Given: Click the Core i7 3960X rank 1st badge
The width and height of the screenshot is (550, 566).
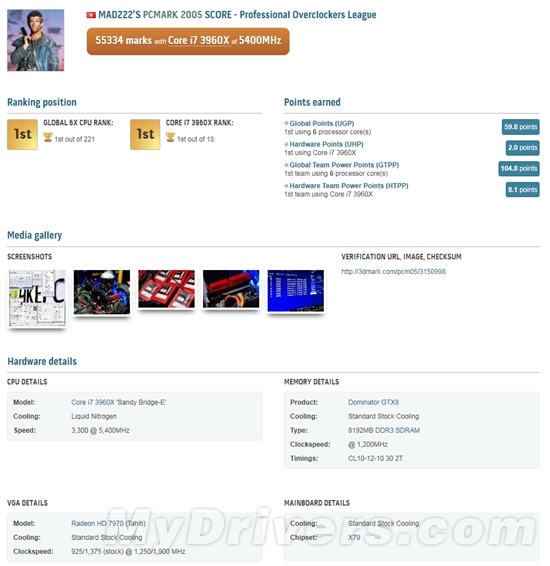Looking at the screenshot, I should click(145, 134).
